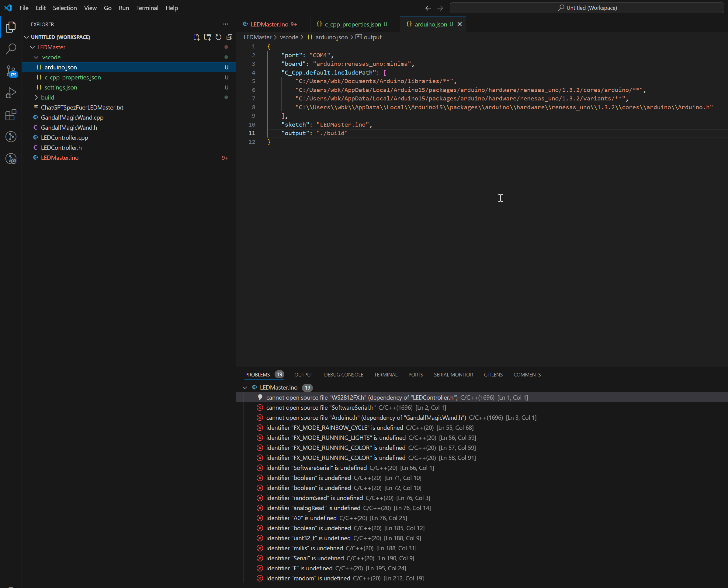Click the Untitled (Workspace) search box
728x588 pixels.
tap(587, 8)
